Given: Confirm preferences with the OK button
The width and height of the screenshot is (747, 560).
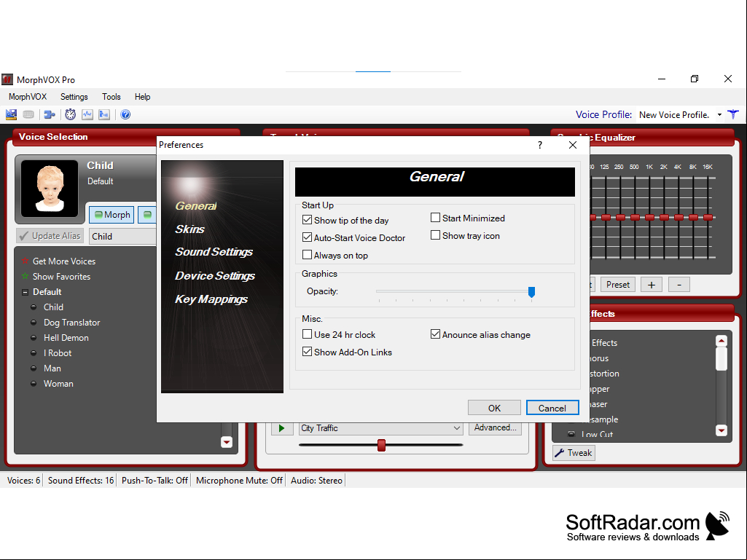Looking at the screenshot, I should coord(494,408).
